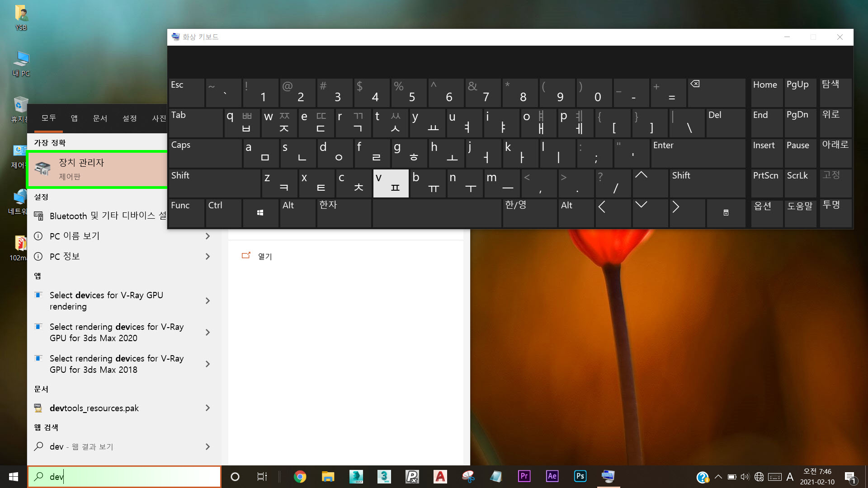The image size is (868, 488).
Task: Switch to 앱 search filter tab
Action: 74,118
